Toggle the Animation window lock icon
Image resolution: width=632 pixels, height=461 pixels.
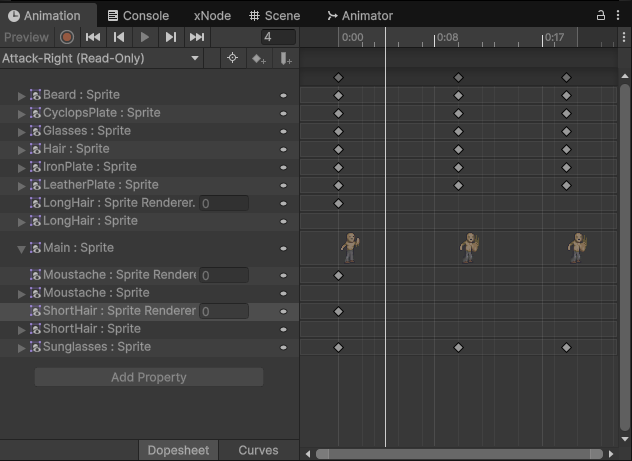(601, 16)
